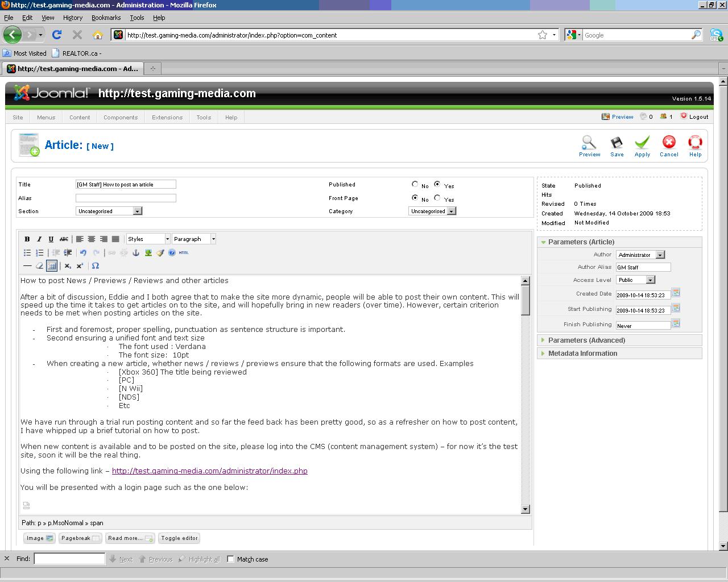Set Front Page to No
The image size is (728, 582).
point(415,198)
